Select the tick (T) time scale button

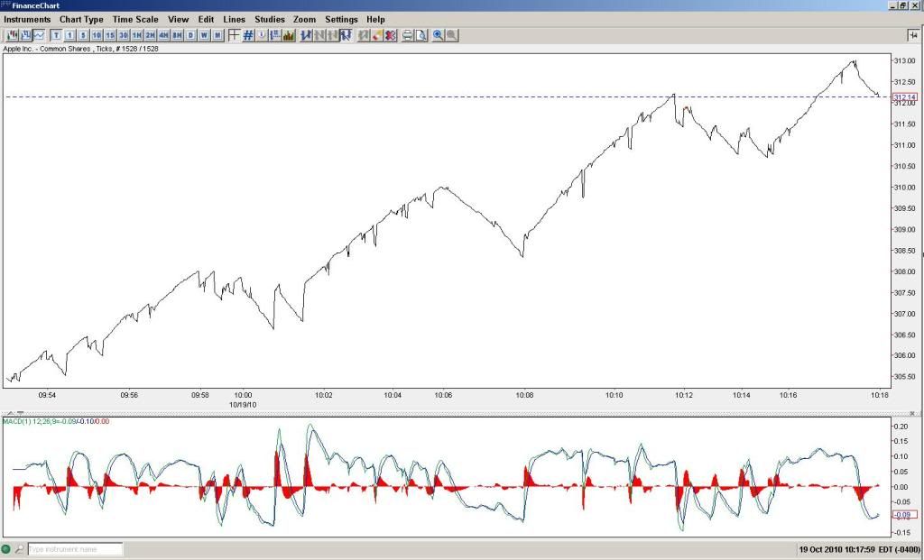(56, 35)
